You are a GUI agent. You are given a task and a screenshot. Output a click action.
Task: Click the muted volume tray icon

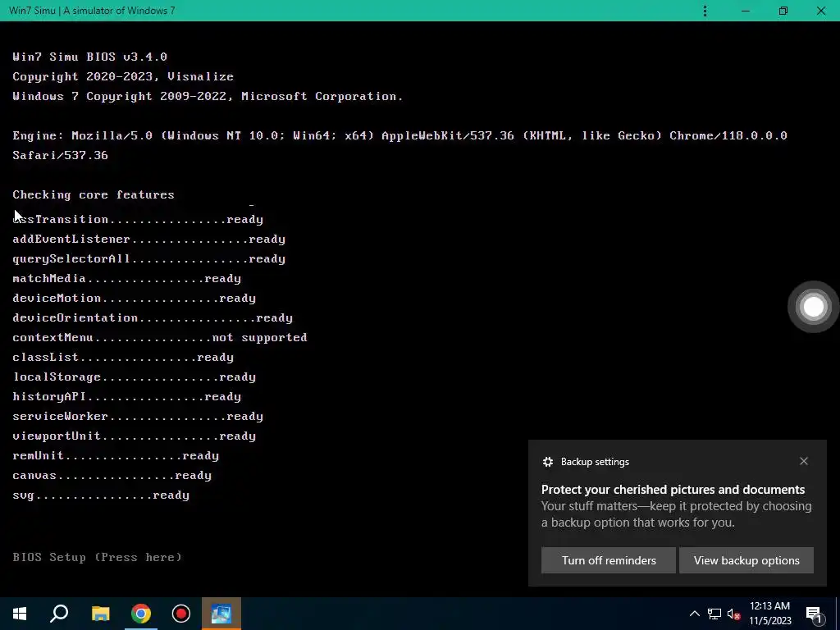pyautogui.click(x=733, y=614)
